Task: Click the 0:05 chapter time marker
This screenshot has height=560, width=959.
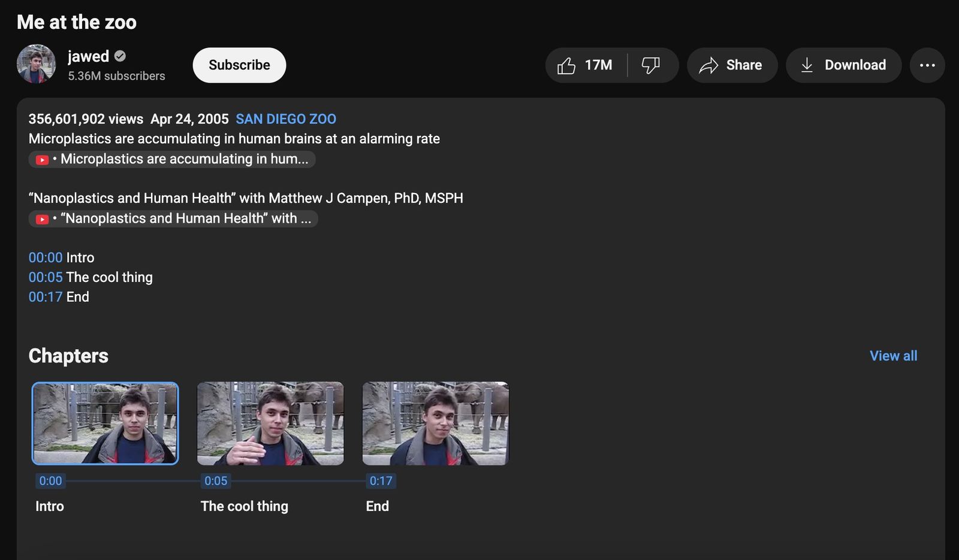Action: pyautogui.click(x=216, y=481)
